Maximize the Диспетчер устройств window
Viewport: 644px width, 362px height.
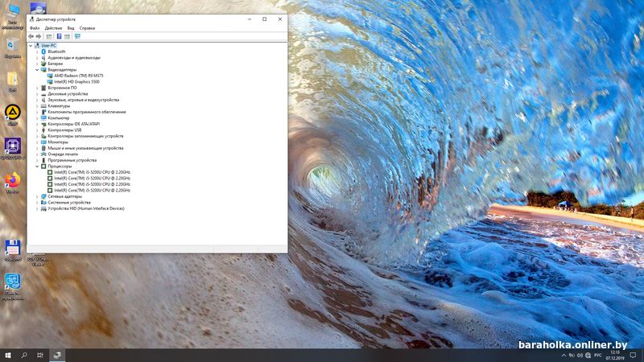265,19
